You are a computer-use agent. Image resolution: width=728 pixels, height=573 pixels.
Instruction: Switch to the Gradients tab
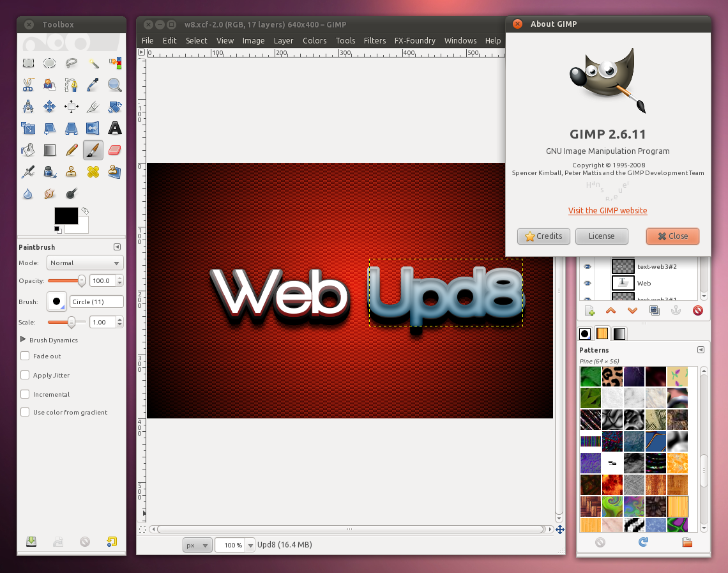tap(619, 333)
